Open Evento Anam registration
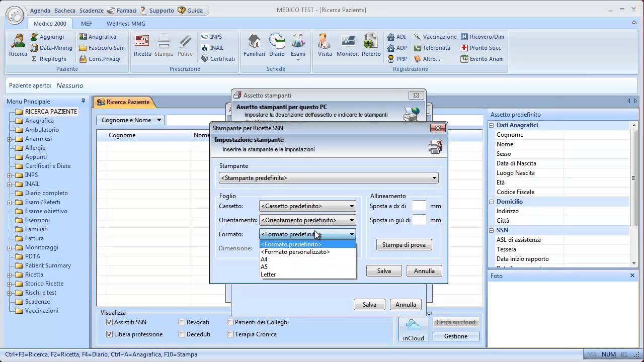The width and height of the screenshot is (644, 362). tap(482, 59)
